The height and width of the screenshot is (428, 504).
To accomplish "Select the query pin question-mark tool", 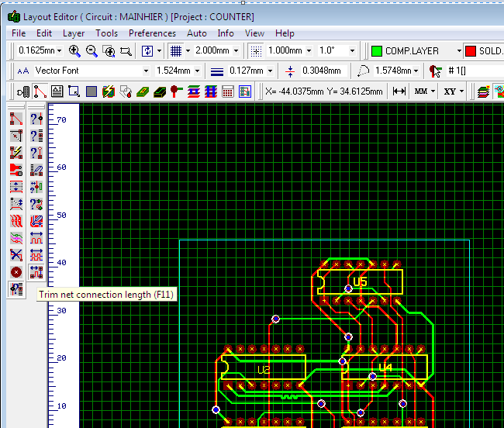I will [36, 119].
